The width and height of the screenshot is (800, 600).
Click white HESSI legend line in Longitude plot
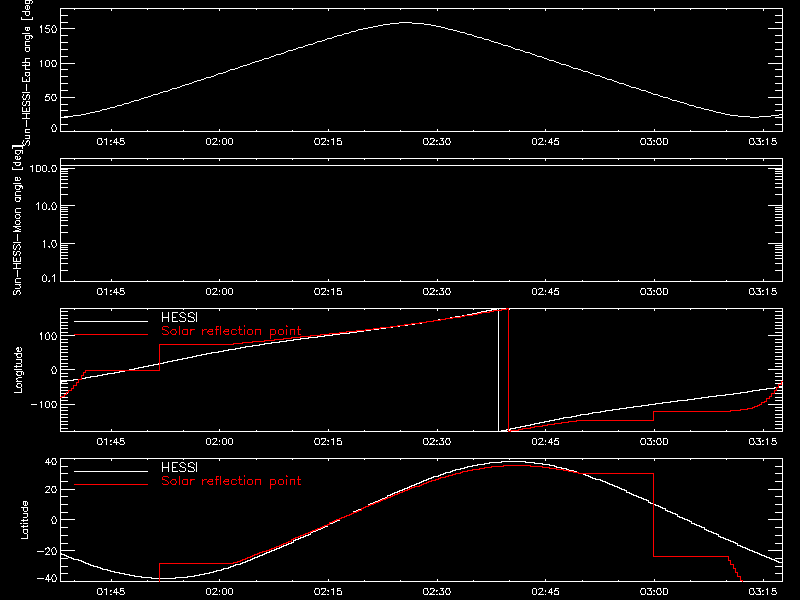pyautogui.click(x=111, y=321)
